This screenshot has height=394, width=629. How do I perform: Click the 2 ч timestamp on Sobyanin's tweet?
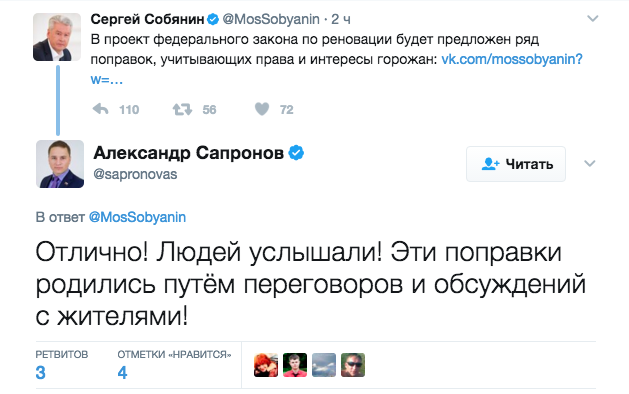[341, 19]
